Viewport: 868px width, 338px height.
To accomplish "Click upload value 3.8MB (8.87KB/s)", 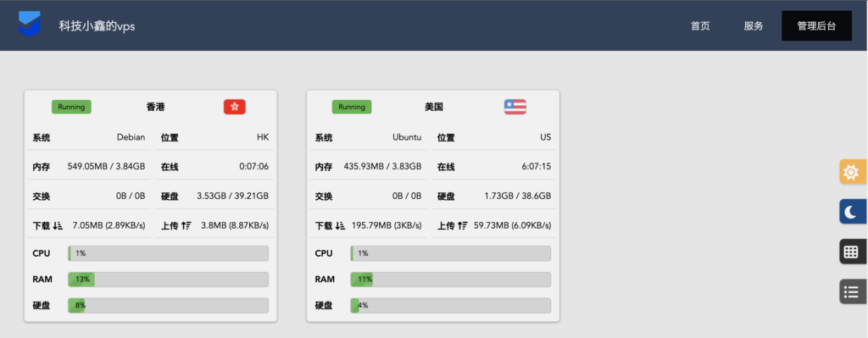I will (x=235, y=225).
